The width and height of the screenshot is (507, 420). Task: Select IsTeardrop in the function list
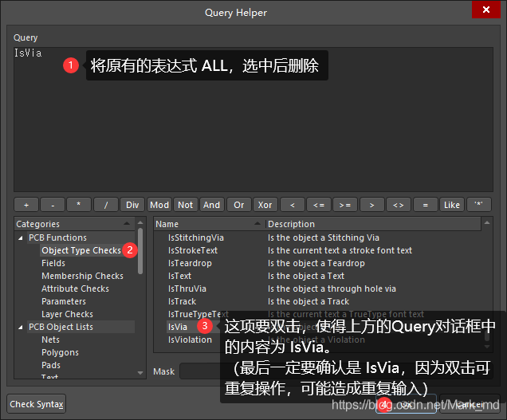[190, 263]
